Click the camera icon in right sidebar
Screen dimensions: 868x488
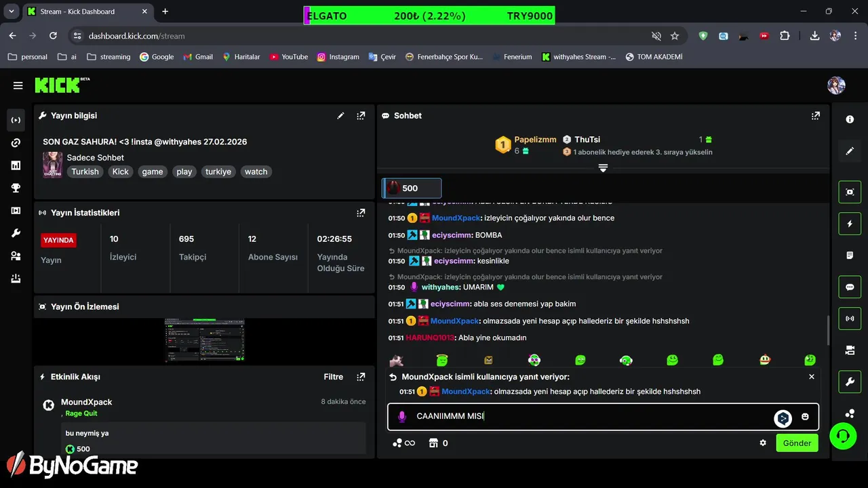click(850, 350)
